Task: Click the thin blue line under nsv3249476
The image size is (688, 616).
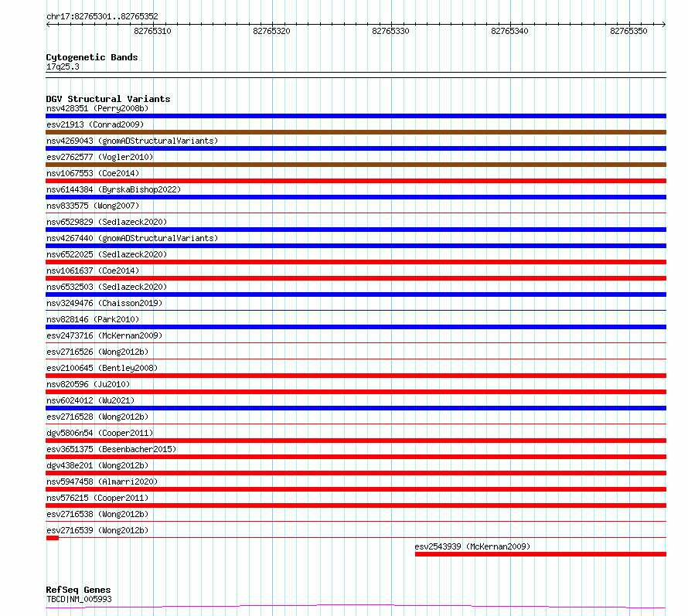Action: tap(356, 311)
